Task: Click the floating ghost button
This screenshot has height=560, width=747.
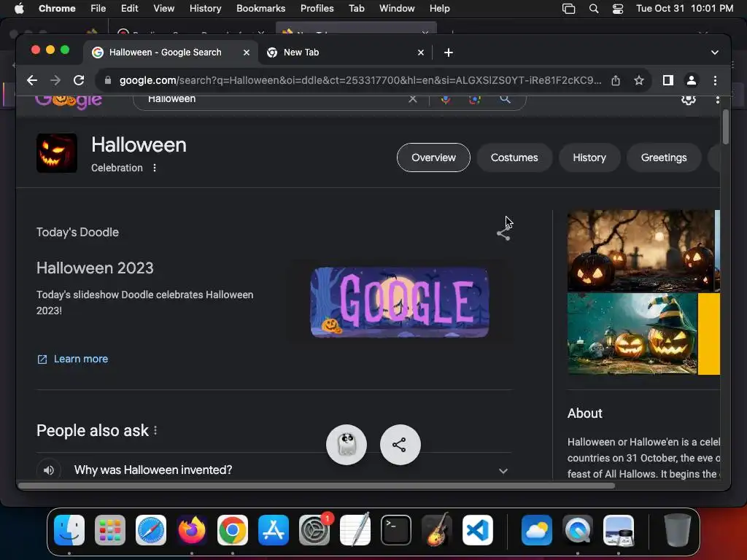Action: point(347,445)
